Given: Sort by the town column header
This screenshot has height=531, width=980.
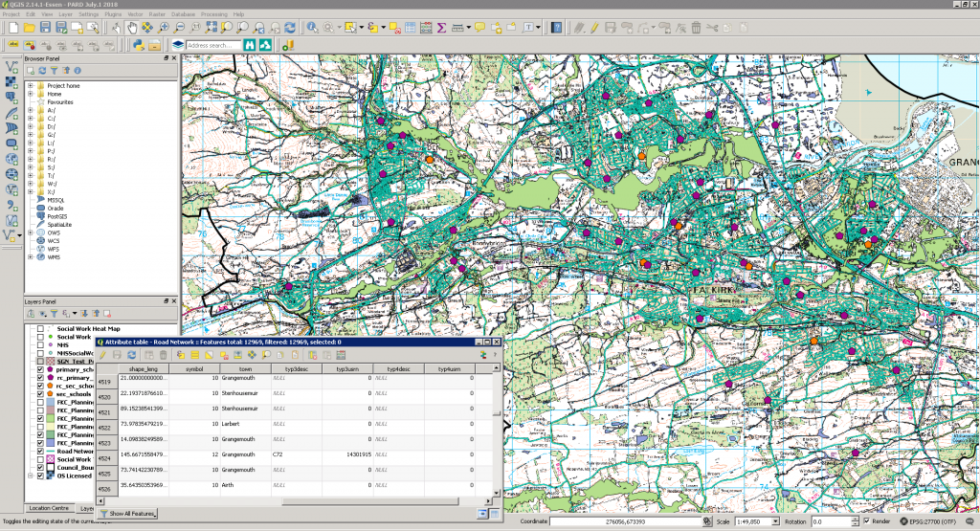Looking at the screenshot, I should (246, 369).
